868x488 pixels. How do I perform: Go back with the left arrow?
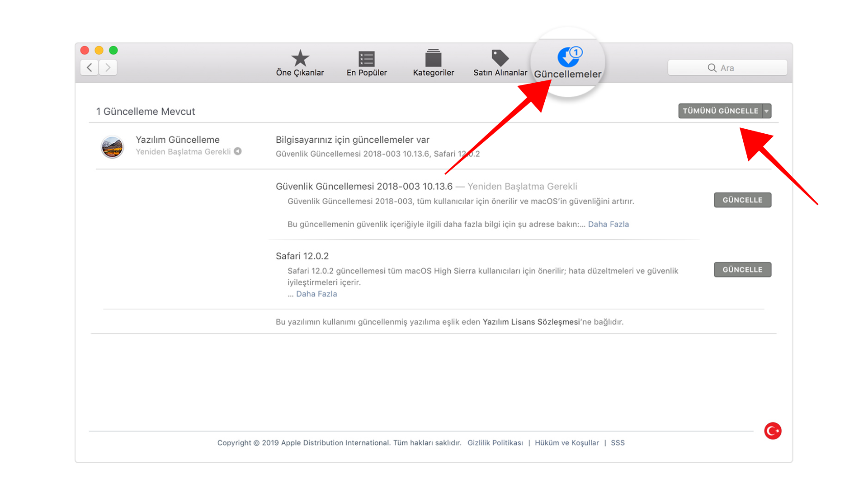click(x=90, y=68)
